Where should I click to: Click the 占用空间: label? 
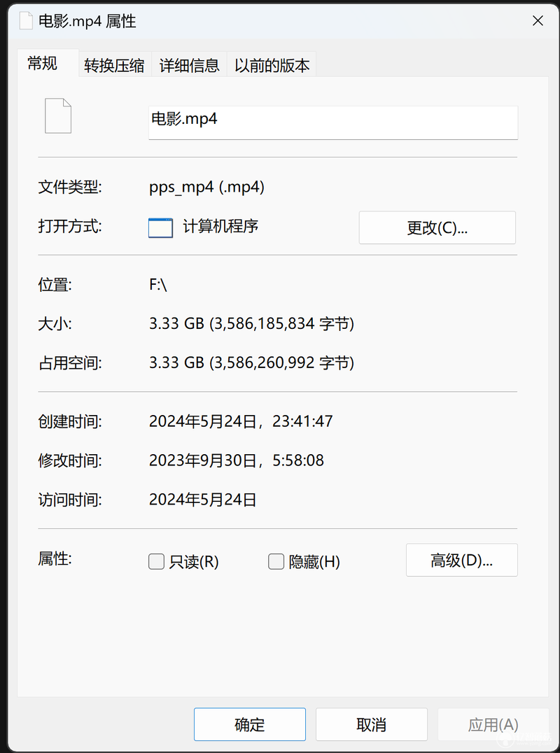pos(70,363)
